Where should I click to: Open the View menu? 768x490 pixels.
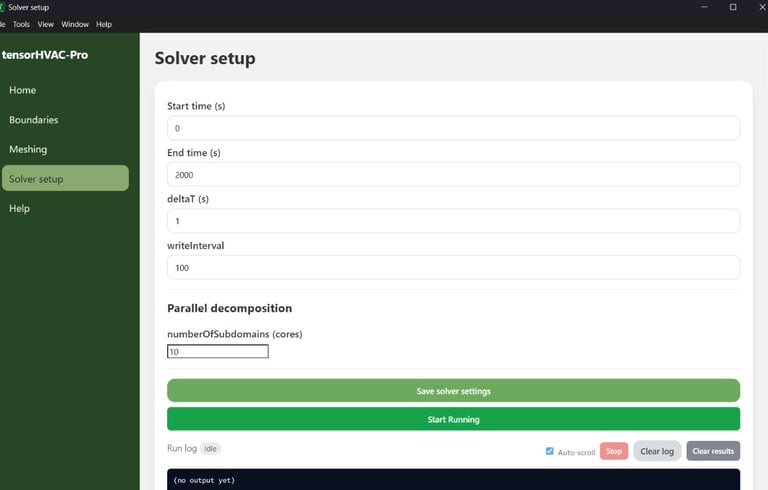tap(46, 24)
